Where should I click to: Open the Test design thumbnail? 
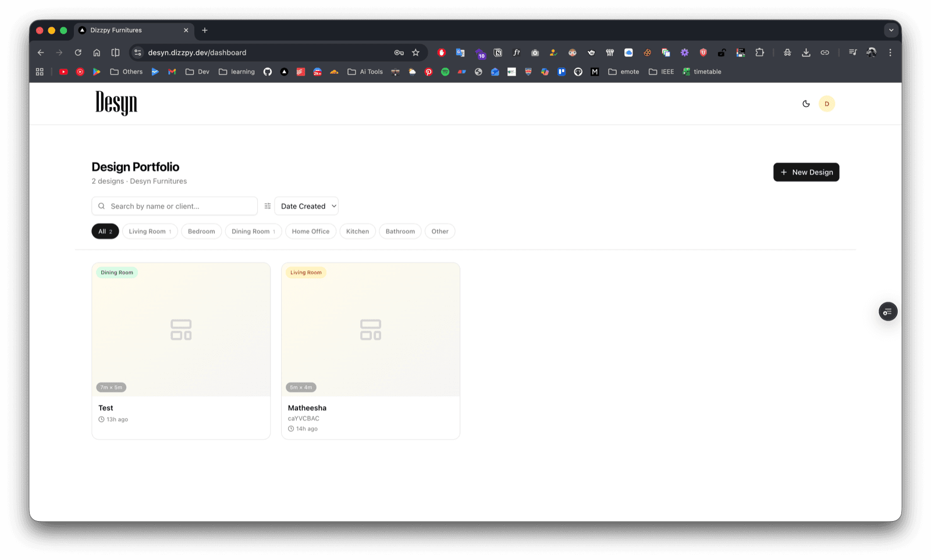pyautogui.click(x=181, y=330)
